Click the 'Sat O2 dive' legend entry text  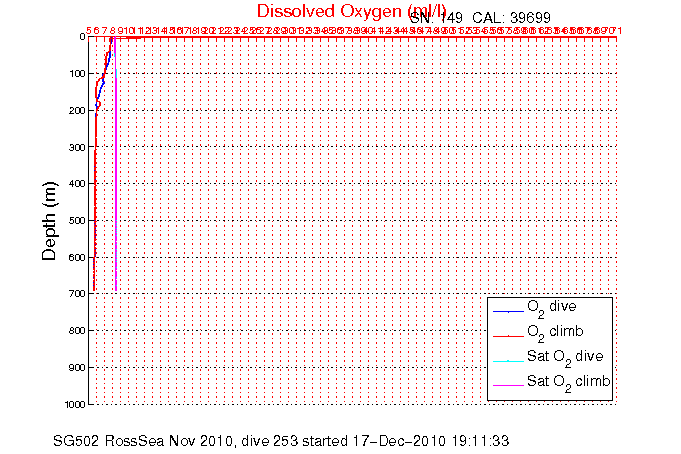point(565,358)
